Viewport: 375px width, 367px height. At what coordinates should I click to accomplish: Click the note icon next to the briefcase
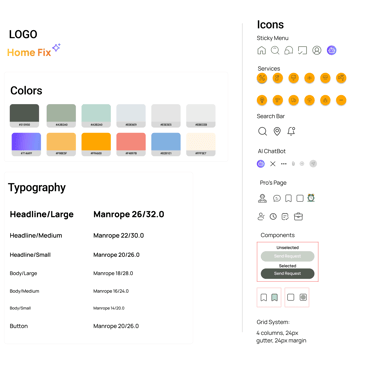[x=285, y=217]
